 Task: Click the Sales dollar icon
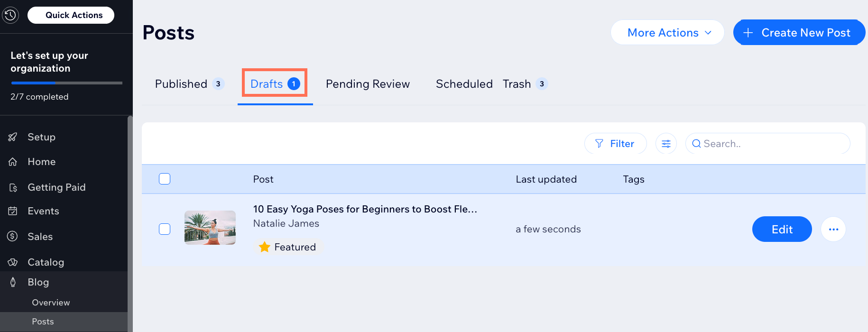13,236
